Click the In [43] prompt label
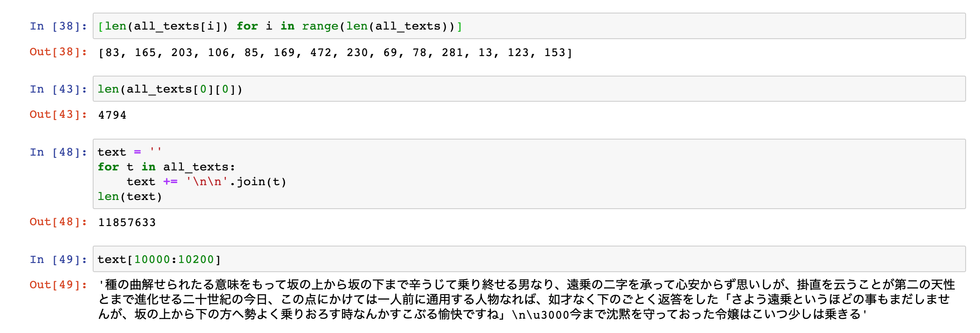The height and width of the screenshot is (333, 980). (x=58, y=89)
